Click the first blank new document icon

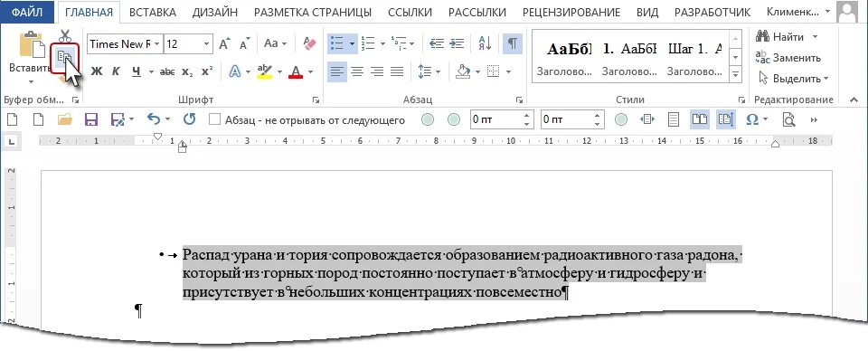coord(12,119)
